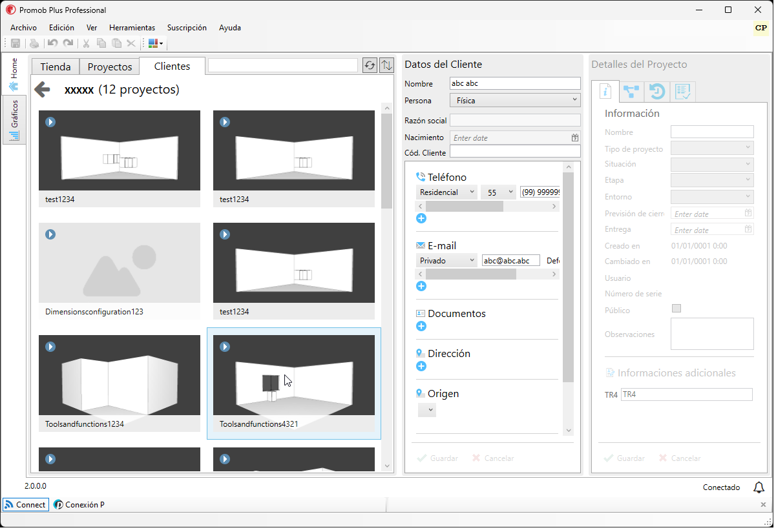The width and height of the screenshot is (776, 532).
Task: Open the Entrega calendar picker icon
Action: pyautogui.click(x=748, y=229)
